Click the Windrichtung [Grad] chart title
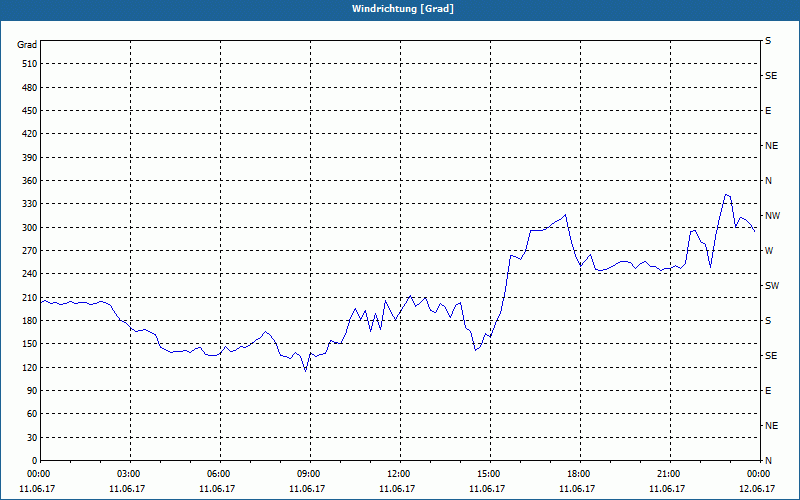 click(x=403, y=9)
